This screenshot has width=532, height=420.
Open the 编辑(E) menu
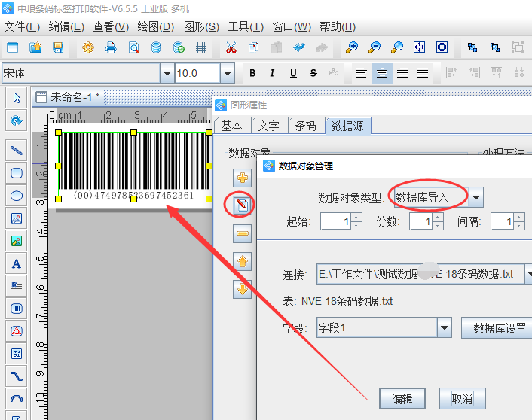coord(66,27)
